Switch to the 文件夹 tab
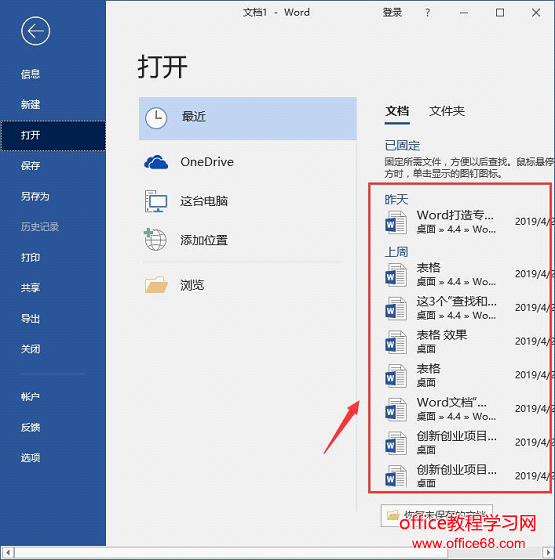Screen dimensions: 555x560 447,111
